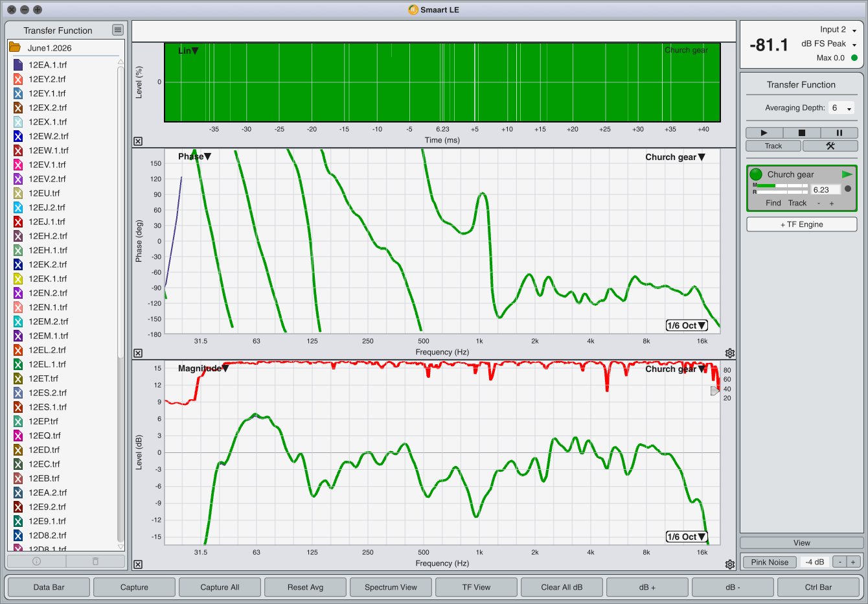
Task: Open Church gear dropdown on Phase graph
Action: point(675,157)
